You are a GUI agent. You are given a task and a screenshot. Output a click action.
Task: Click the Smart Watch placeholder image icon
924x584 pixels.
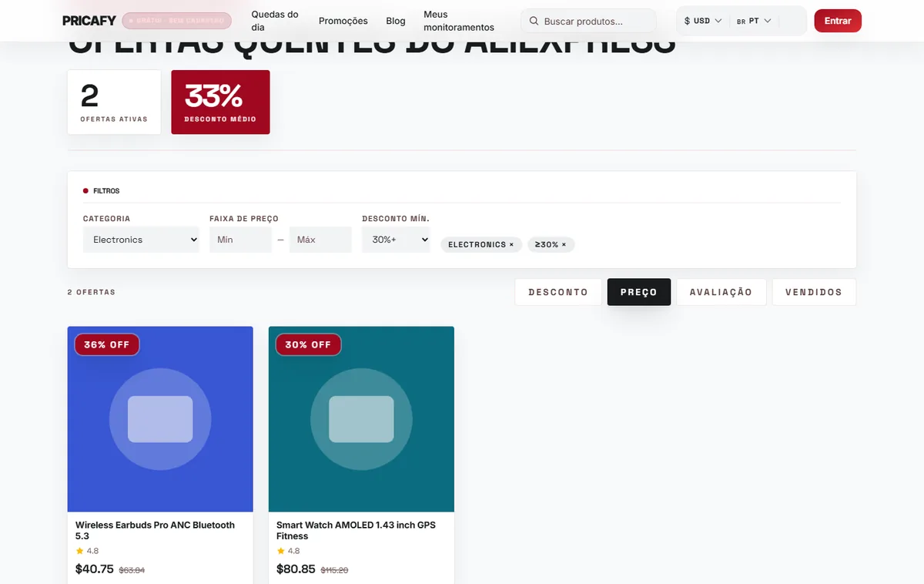[x=361, y=419]
